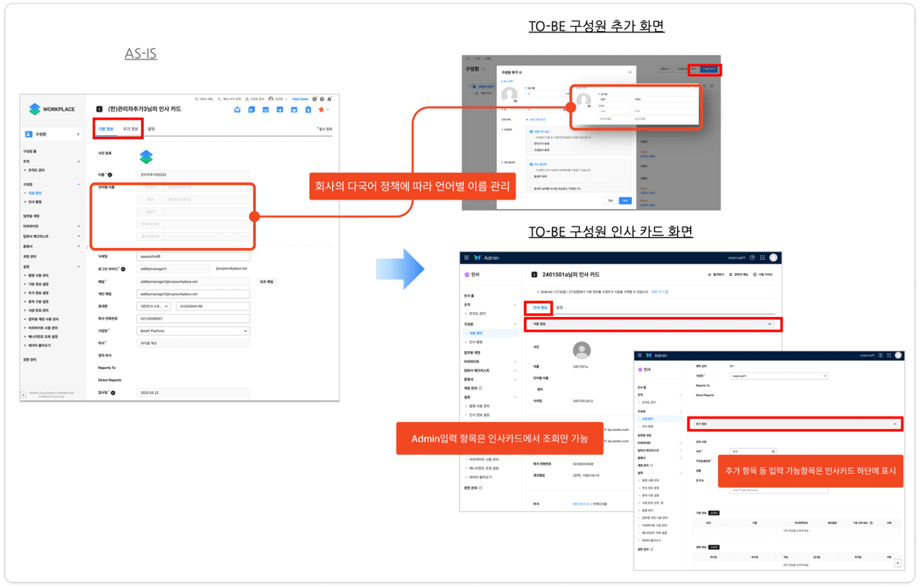This screenshot has height=588, width=920.
Task: Select the 구성원이 등록 radio option
Action: [x=531, y=150]
